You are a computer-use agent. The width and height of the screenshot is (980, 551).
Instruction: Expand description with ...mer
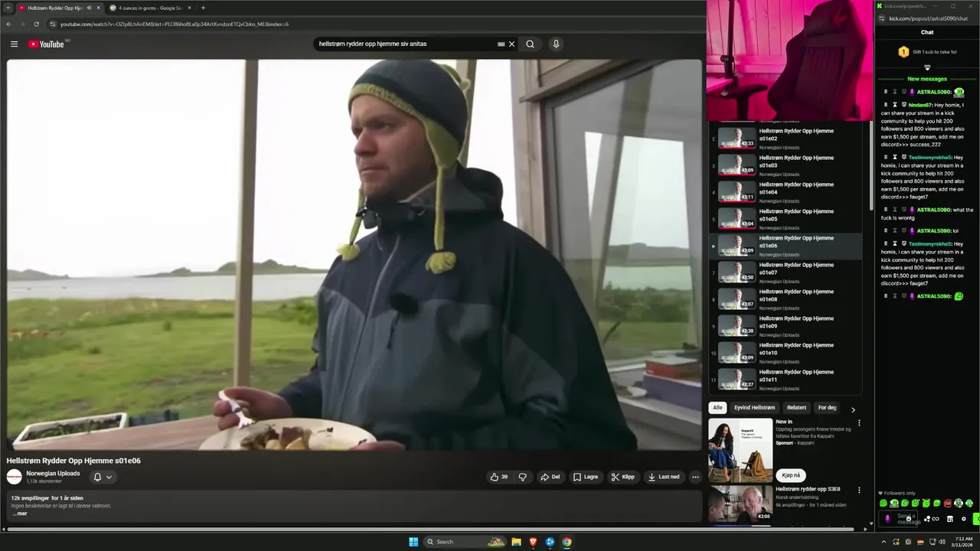click(x=20, y=514)
